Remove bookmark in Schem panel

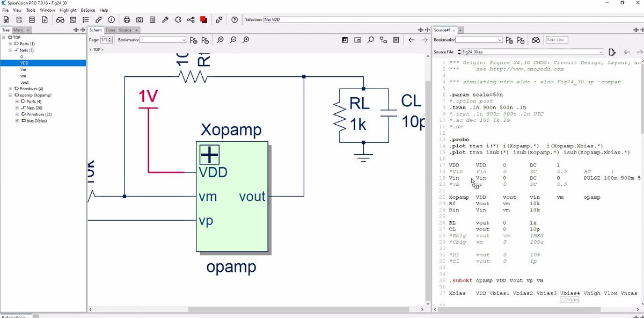pos(205,40)
